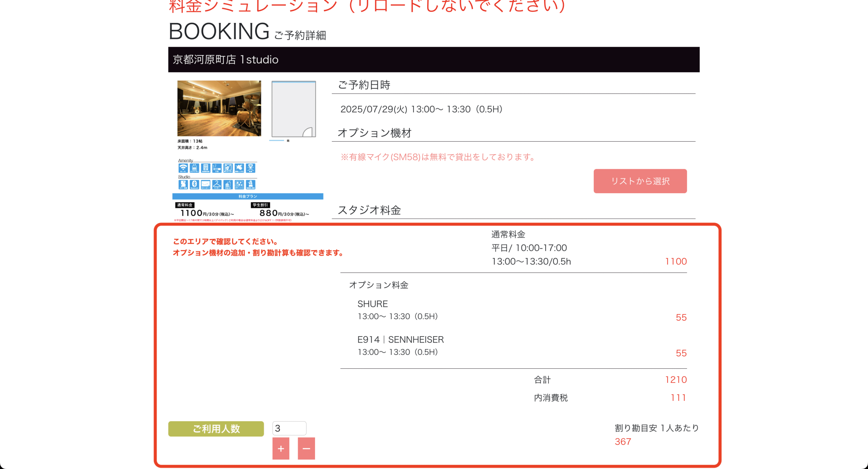The height and width of the screenshot is (469, 868).
Task: Click the mirror studio icon
Action: (x=183, y=185)
